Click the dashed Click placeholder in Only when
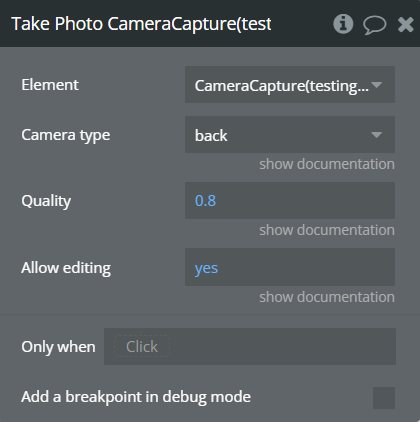The height and width of the screenshot is (422, 420). (142, 347)
